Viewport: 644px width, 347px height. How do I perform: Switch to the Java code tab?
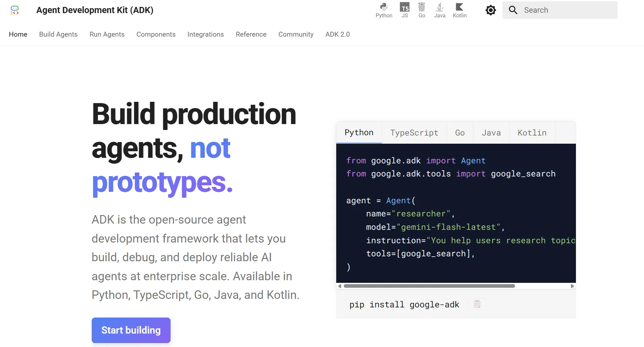click(x=491, y=133)
